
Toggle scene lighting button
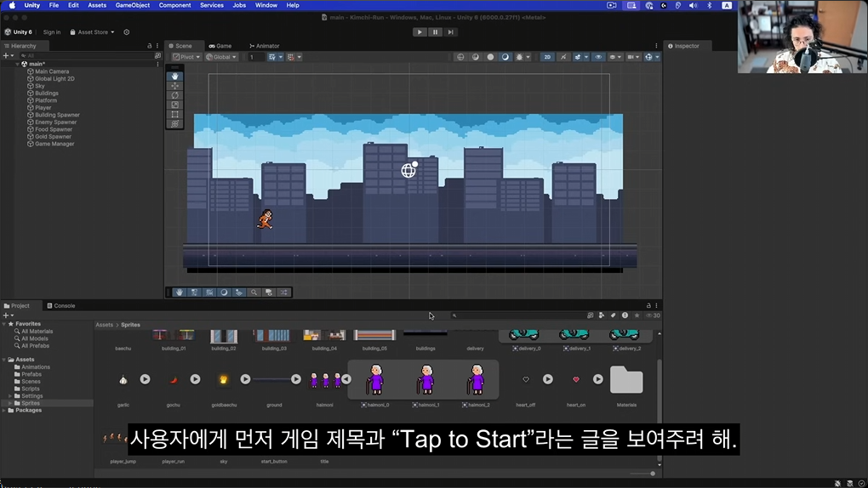point(563,57)
